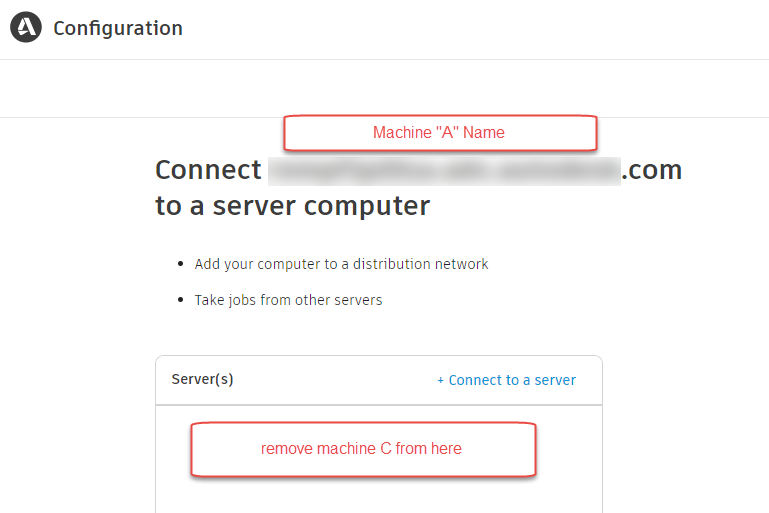Image resolution: width=769 pixels, height=513 pixels.
Task: Open the Connect to a server link
Action: point(512,380)
